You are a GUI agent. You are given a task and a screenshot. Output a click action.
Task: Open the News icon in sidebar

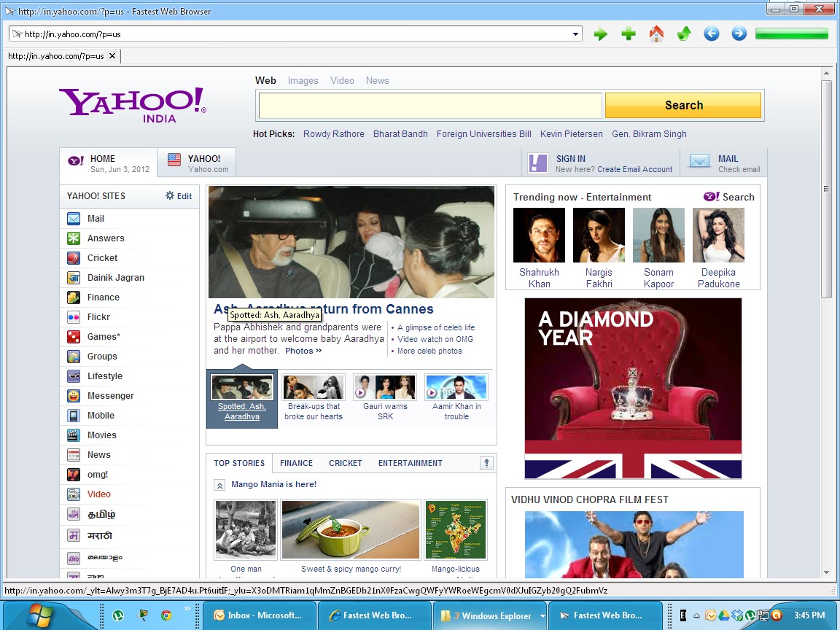pos(74,455)
